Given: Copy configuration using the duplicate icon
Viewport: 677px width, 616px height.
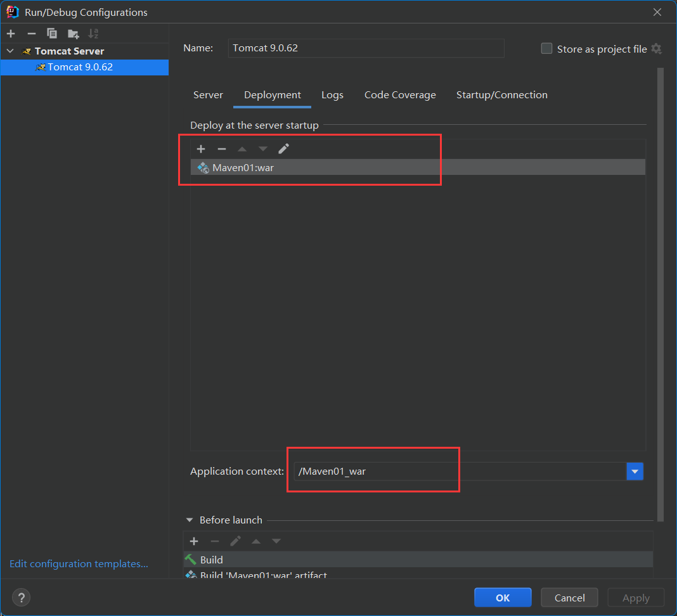Looking at the screenshot, I should 52,34.
